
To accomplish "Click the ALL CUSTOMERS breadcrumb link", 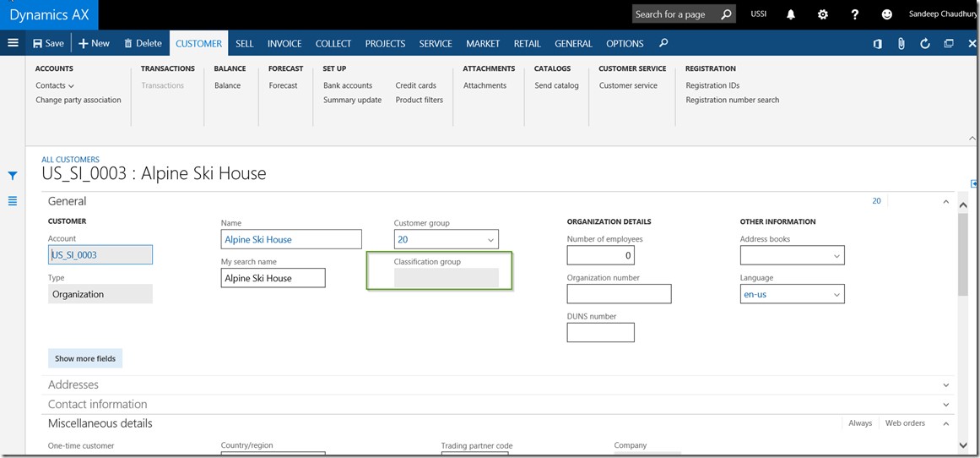I will click(70, 160).
